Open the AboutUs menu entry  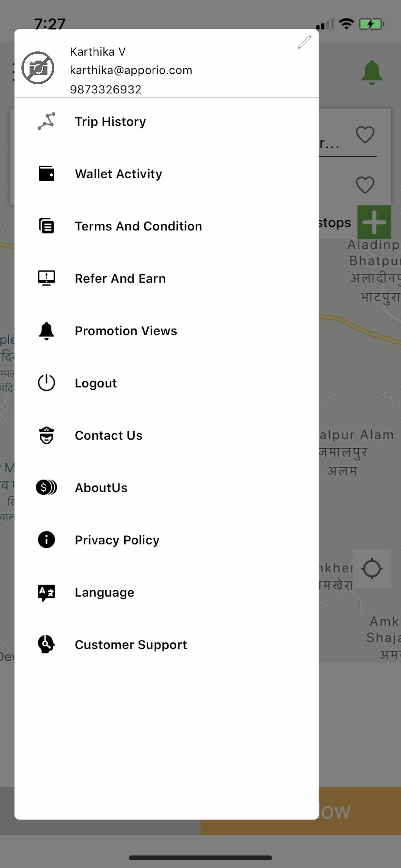pos(101,488)
